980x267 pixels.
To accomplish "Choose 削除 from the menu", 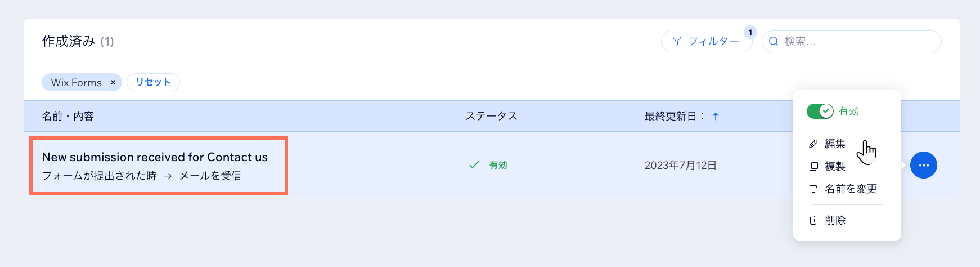I will pos(835,220).
